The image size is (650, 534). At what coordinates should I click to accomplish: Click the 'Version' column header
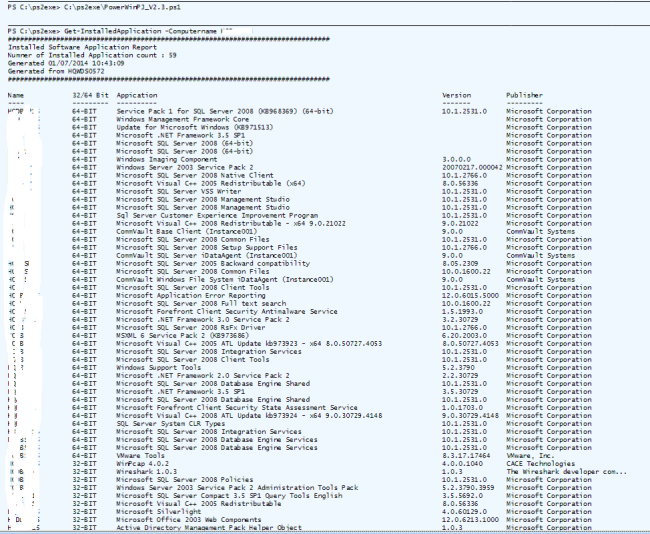point(456,95)
